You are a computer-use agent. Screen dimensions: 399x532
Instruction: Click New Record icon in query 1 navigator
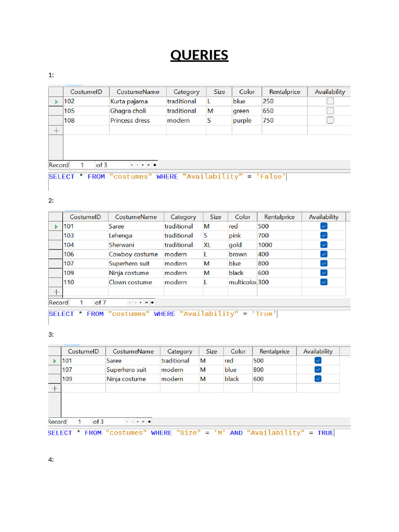click(x=155, y=165)
